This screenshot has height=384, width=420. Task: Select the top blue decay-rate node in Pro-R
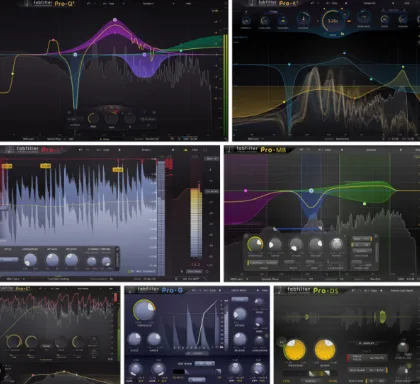point(345,53)
